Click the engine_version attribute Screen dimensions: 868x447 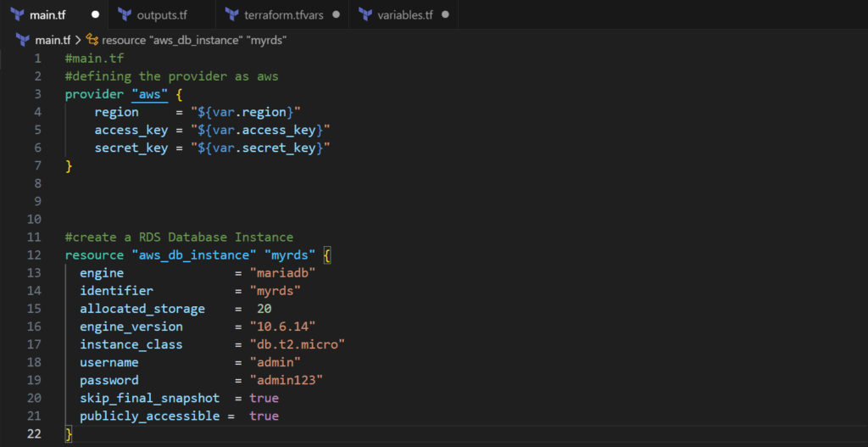[131, 327]
